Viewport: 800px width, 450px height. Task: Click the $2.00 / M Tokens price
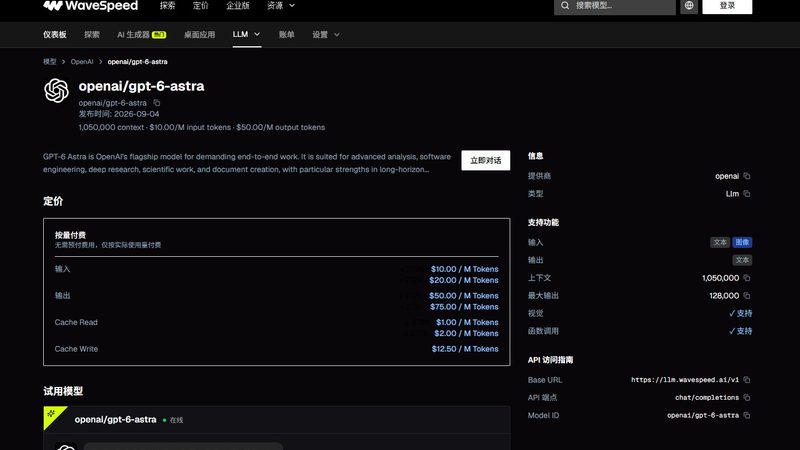[x=466, y=333]
